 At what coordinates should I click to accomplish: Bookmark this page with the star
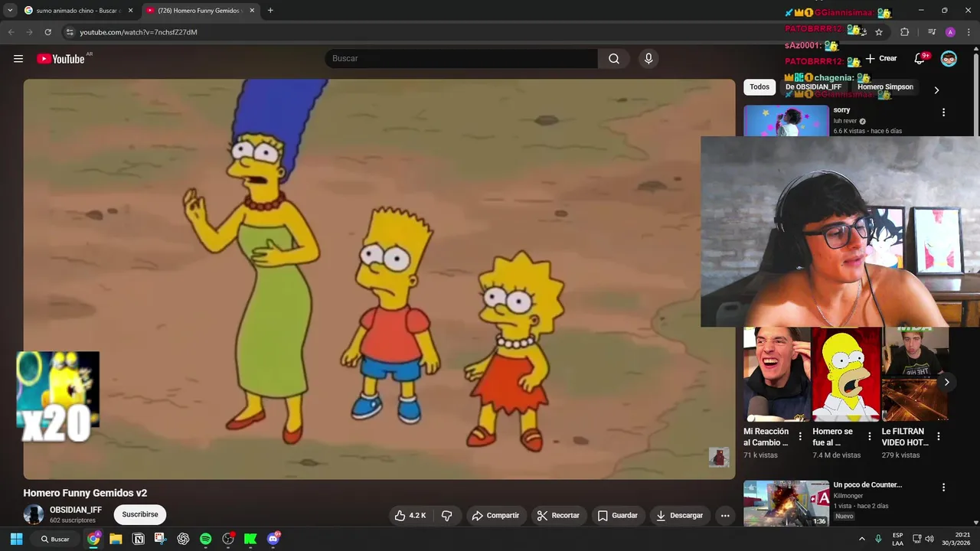879,32
